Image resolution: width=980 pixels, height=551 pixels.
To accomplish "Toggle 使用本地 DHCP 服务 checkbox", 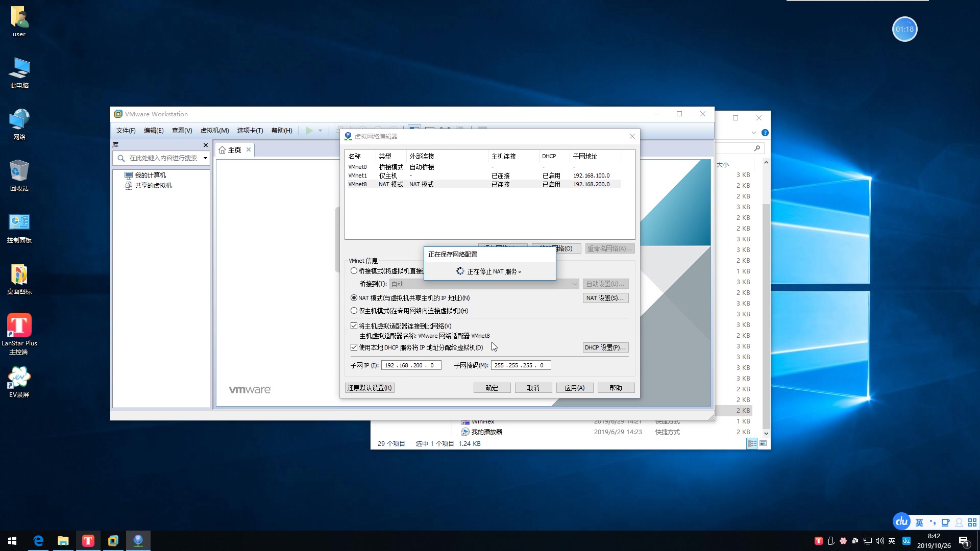I will click(x=354, y=347).
